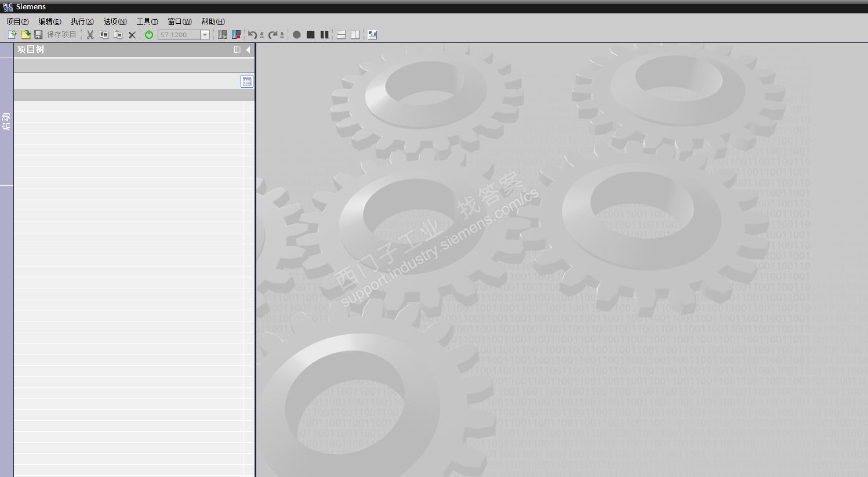
Task: Click the 保存项目 toolbar label
Action: tap(61, 35)
